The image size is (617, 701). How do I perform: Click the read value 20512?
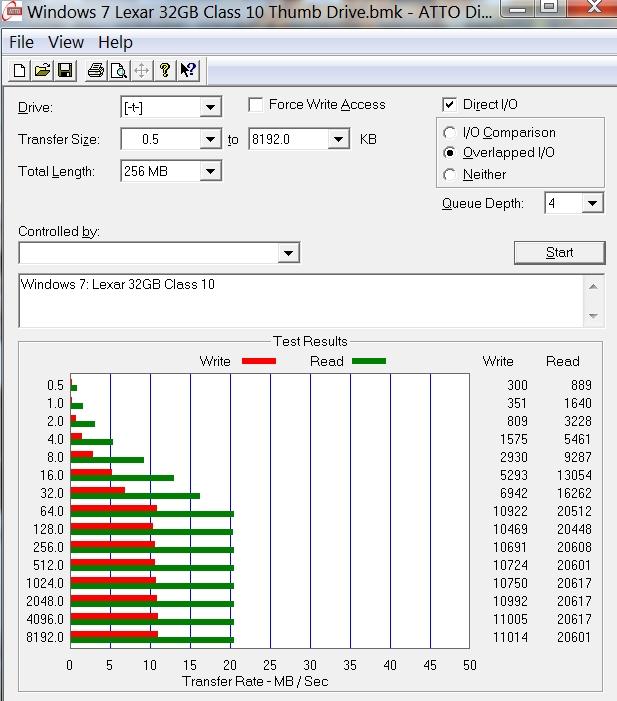574,511
